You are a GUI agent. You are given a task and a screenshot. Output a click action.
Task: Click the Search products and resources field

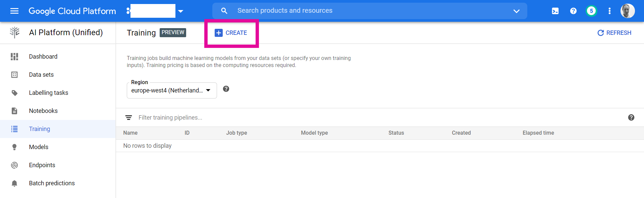click(x=369, y=11)
